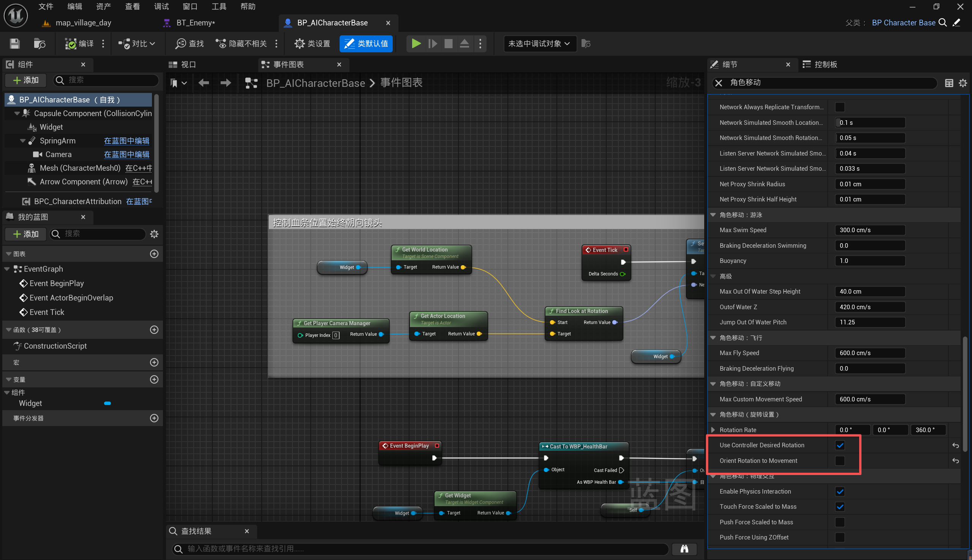Open the 工具 menu

(219, 6)
